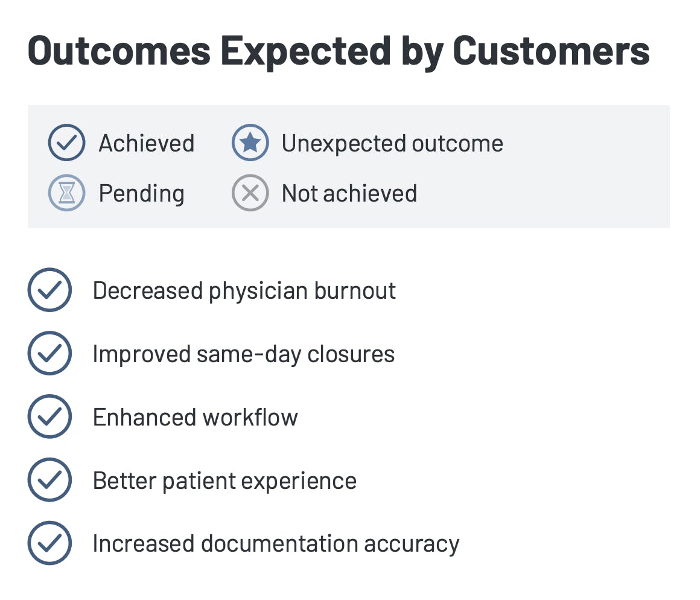Viewport: 700px width, 600px height.
Task: Click the Increased documentation accuracy text
Action: (276, 544)
